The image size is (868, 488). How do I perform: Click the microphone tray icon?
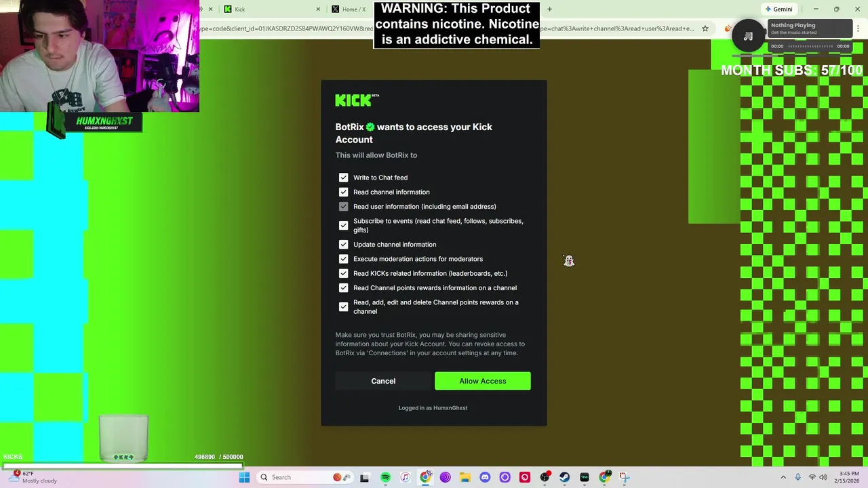coord(797,477)
